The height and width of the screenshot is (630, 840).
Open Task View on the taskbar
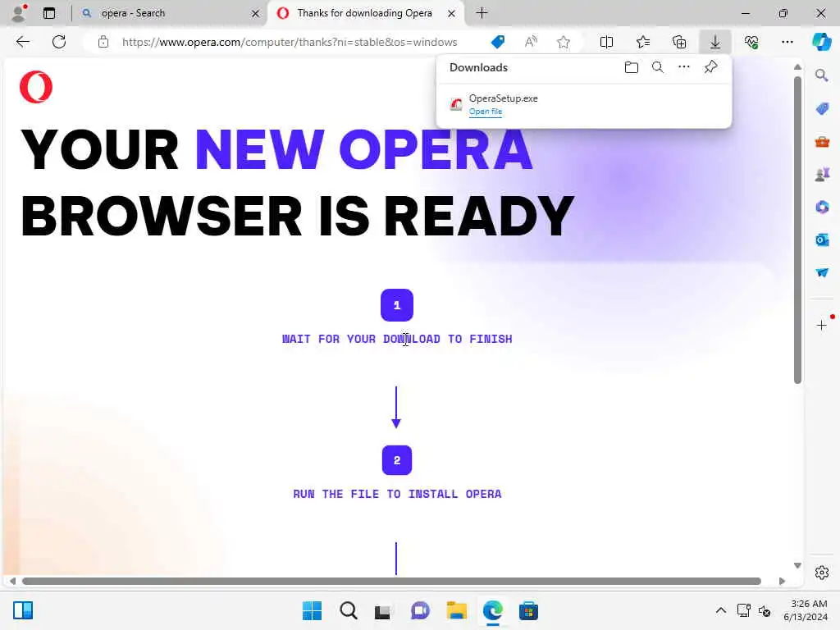point(382,611)
